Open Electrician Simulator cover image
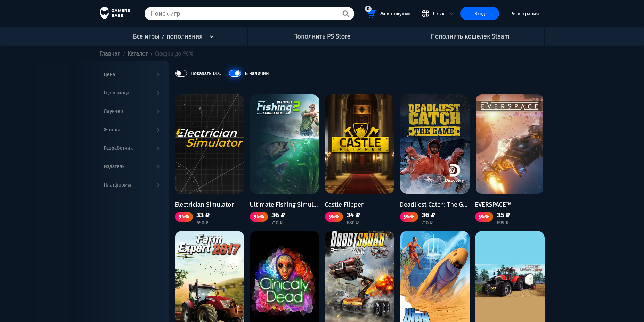This screenshot has width=644, height=322. tap(210, 144)
